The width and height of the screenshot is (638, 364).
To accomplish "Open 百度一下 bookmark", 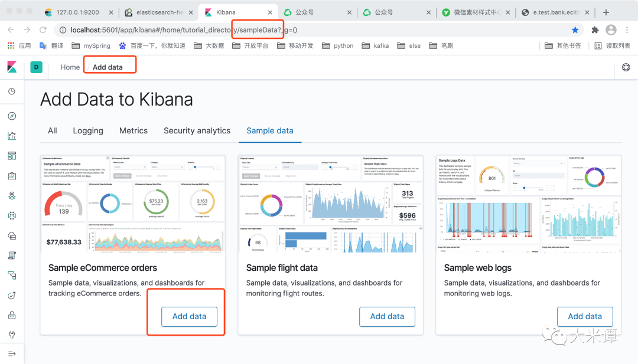I will (152, 45).
